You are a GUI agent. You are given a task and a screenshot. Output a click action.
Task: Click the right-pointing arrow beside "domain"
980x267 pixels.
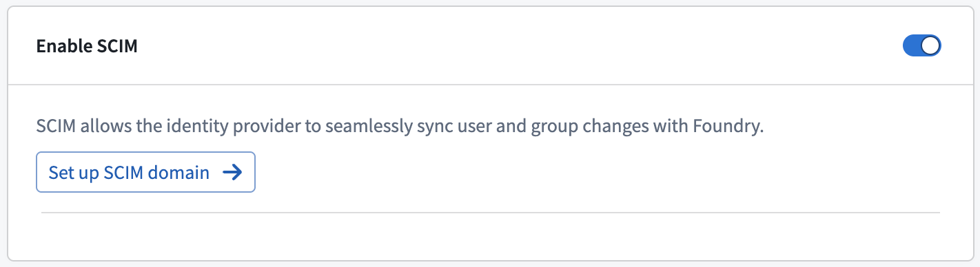tap(233, 172)
